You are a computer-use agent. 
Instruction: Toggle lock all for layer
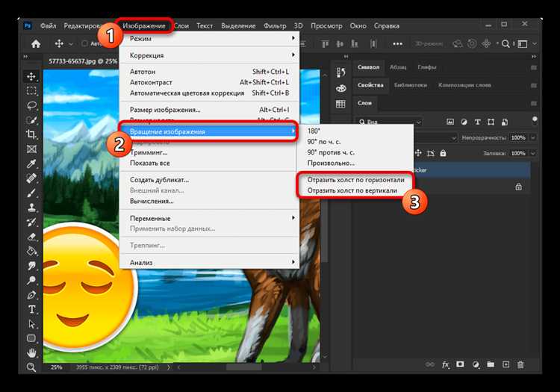(x=443, y=153)
